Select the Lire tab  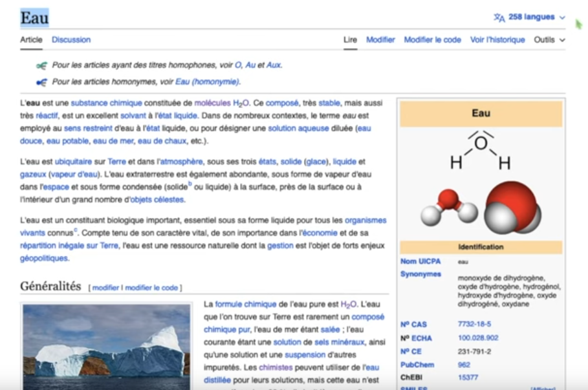(x=350, y=39)
